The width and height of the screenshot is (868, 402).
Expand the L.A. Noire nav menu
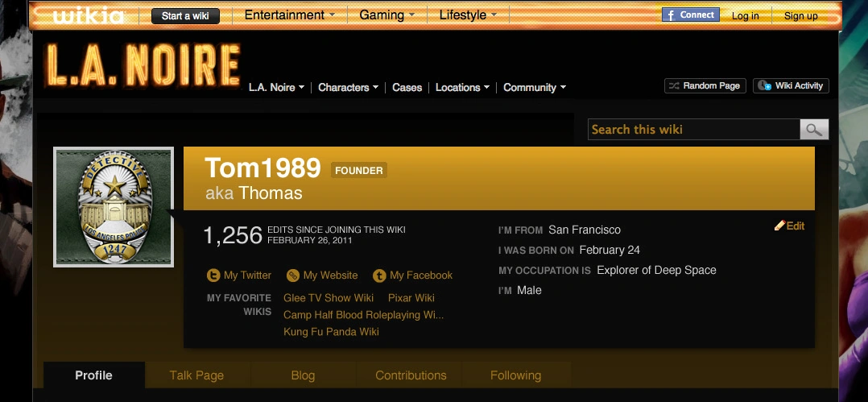click(x=277, y=88)
